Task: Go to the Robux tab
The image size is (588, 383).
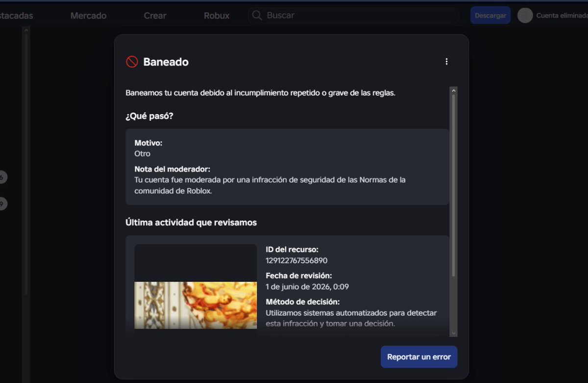Action: pyautogui.click(x=217, y=16)
